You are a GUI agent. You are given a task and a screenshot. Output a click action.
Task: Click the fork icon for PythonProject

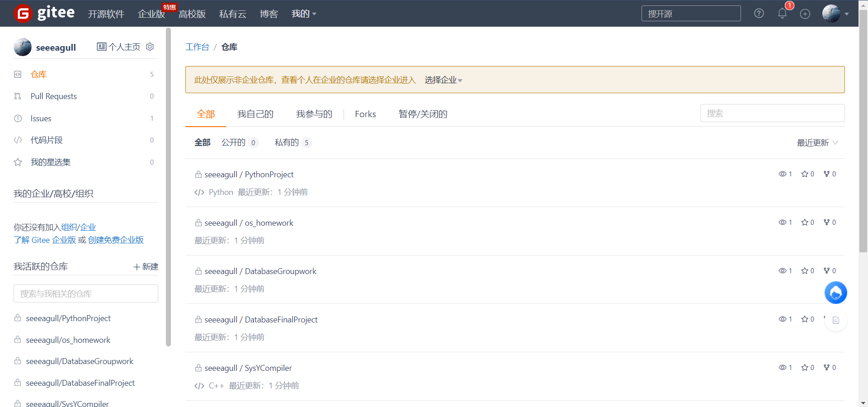click(x=827, y=174)
